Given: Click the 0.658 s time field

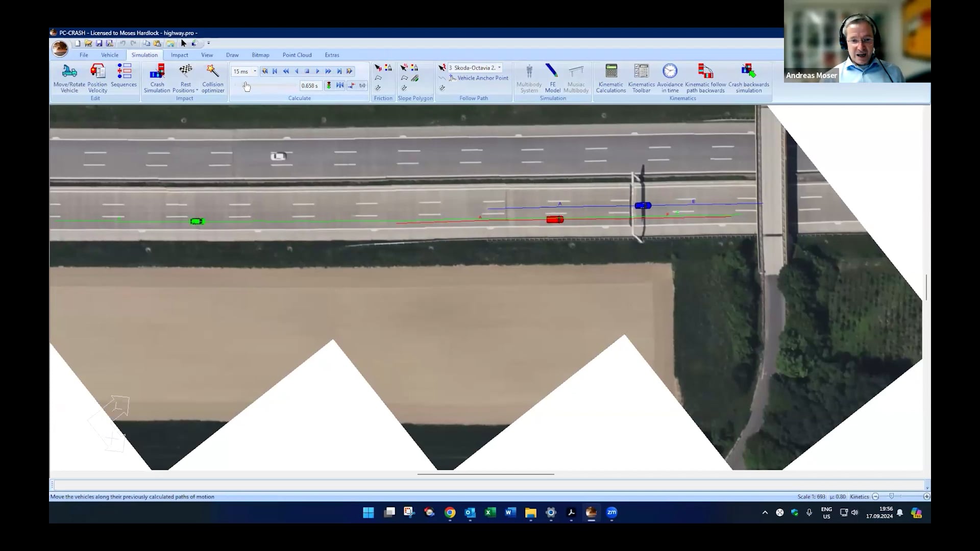Looking at the screenshot, I should 310,86.
